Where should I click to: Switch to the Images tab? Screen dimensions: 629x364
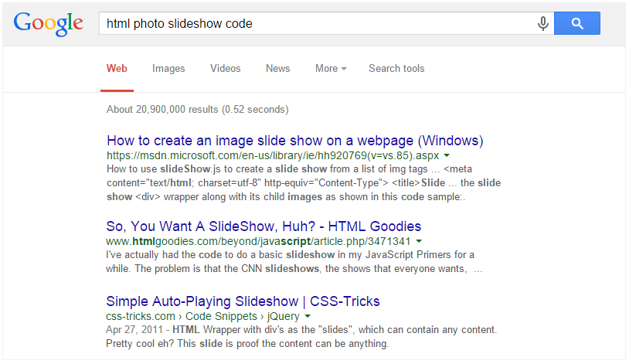[168, 69]
